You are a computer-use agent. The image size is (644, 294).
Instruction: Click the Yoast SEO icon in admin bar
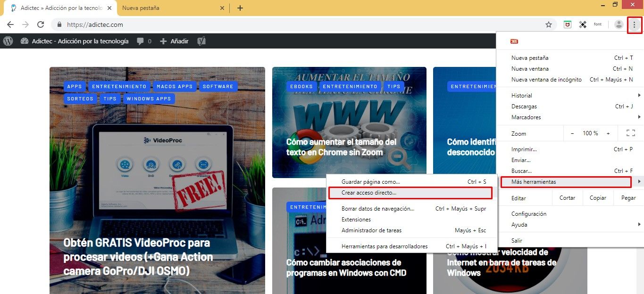(201, 41)
